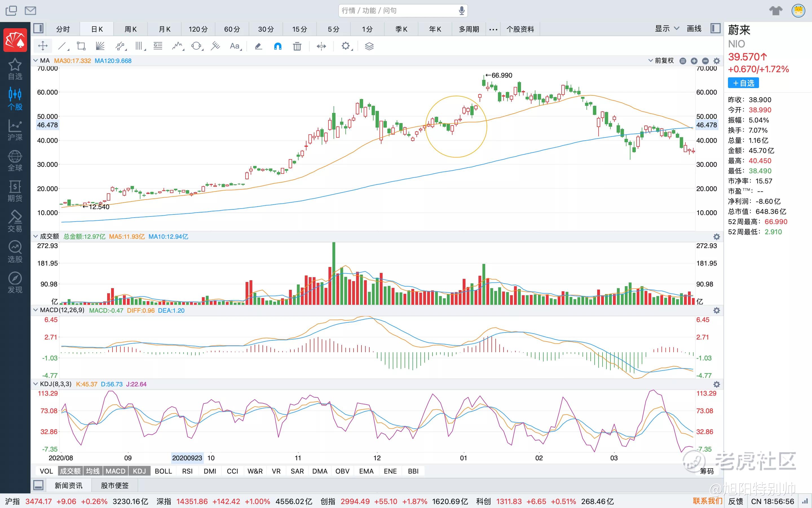Open the mail messages icon
The width and height of the screenshot is (812, 508).
tap(30, 11)
